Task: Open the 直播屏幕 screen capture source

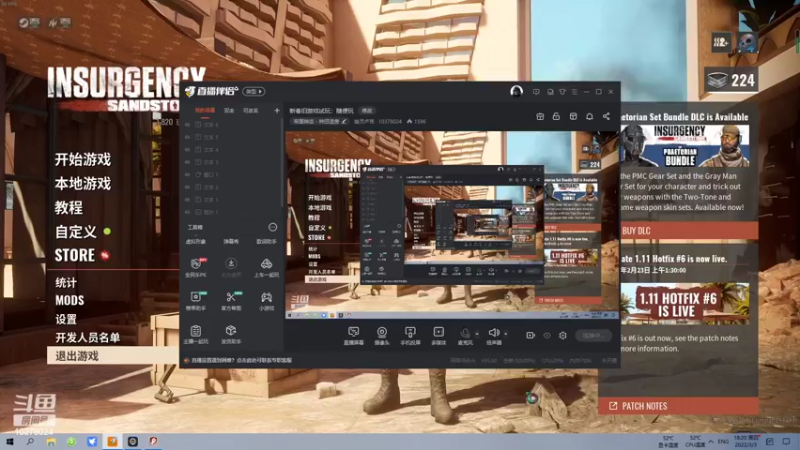Action: pyautogui.click(x=354, y=336)
